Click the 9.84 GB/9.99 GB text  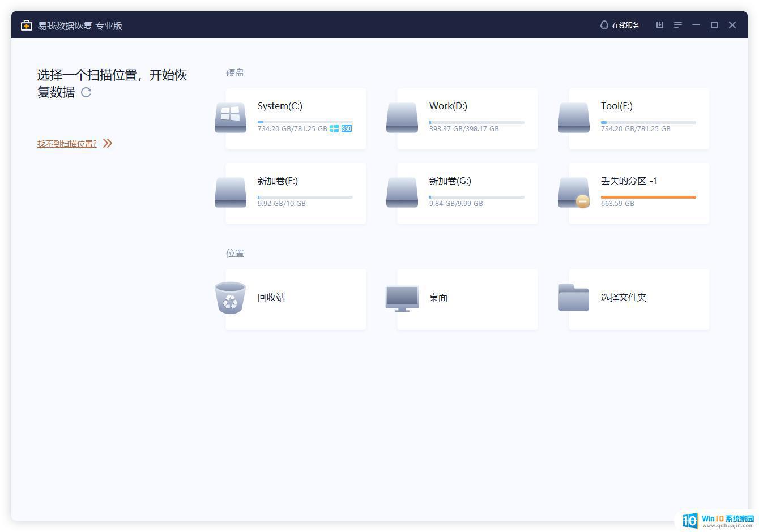tap(456, 204)
